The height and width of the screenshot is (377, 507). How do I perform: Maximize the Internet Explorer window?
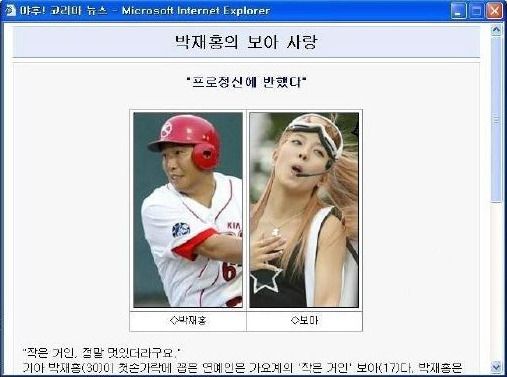[477, 11]
